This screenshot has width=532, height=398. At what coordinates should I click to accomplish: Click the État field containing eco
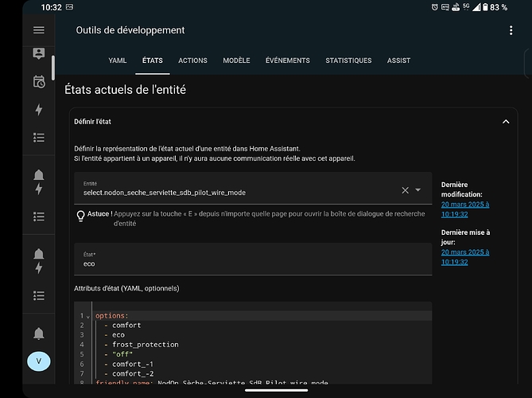[253, 259]
